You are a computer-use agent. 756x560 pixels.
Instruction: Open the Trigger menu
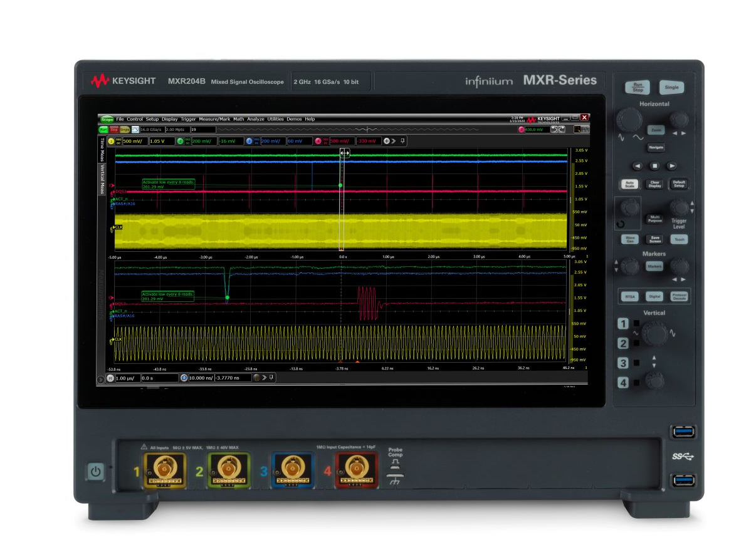click(x=188, y=119)
